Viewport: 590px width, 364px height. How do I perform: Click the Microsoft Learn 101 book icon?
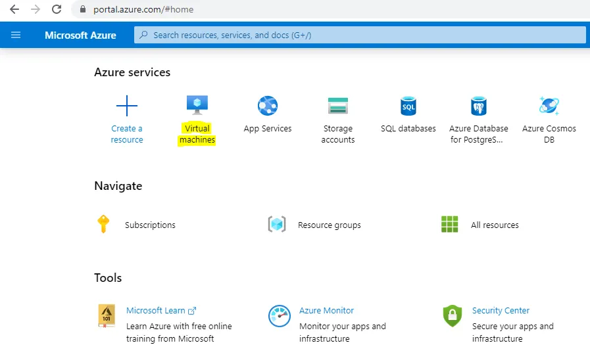click(107, 316)
